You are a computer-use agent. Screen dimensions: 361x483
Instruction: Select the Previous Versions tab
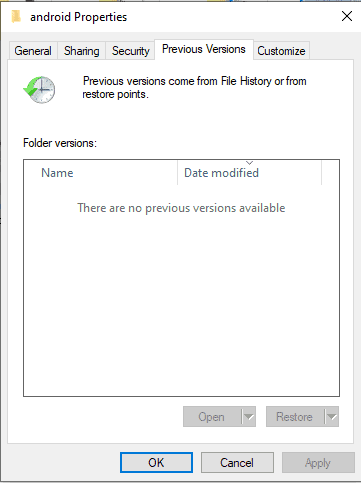204,49
